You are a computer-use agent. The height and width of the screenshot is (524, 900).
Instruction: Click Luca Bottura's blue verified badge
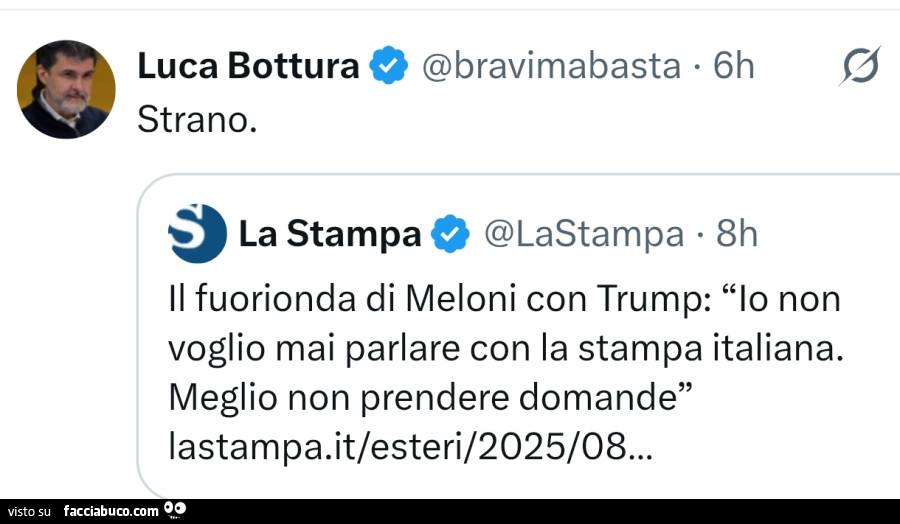pyautogui.click(x=388, y=66)
